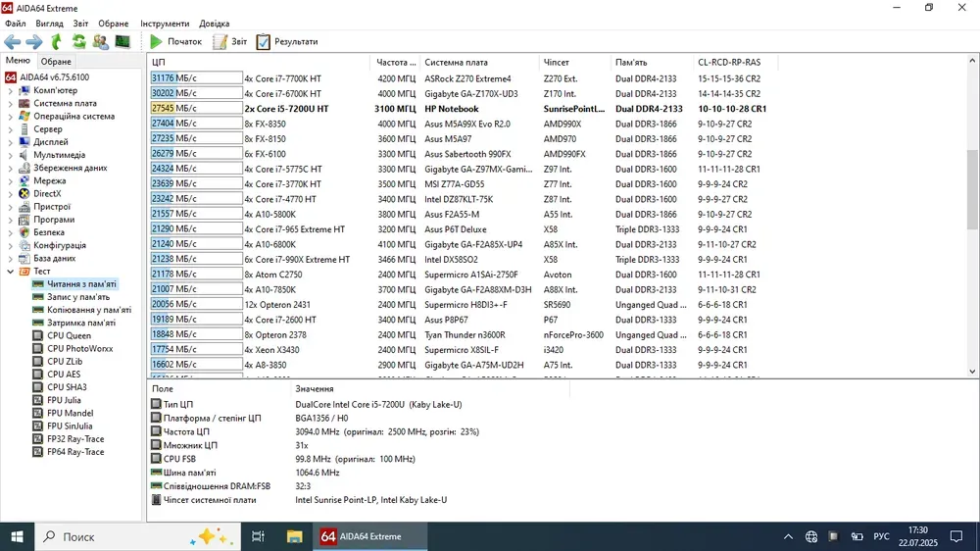Click the Windows search box
The image size is (980, 551).
118,536
